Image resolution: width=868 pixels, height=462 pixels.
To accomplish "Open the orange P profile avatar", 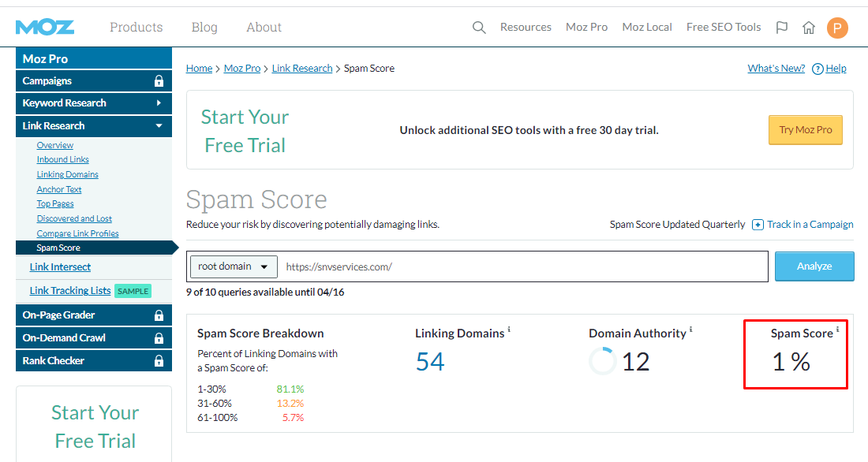I will tap(837, 27).
